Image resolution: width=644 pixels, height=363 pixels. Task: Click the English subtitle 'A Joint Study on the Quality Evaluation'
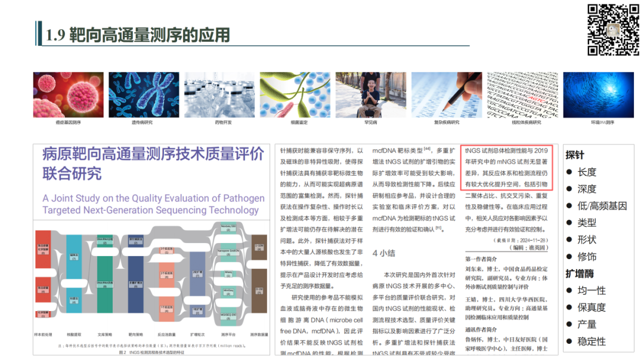(153, 204)
